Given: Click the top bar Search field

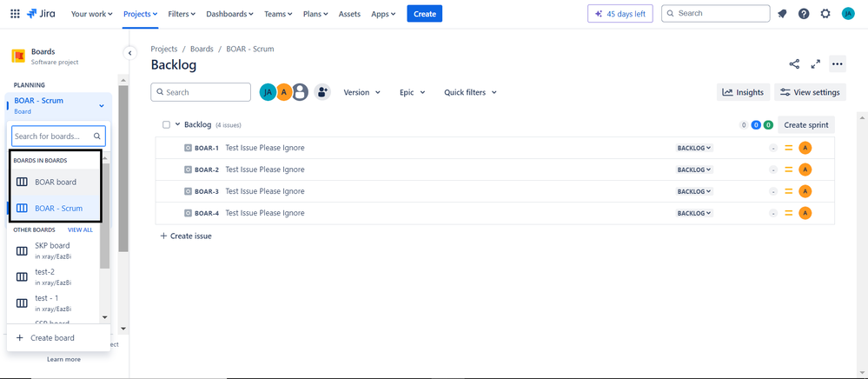Looking at the screenshot, I should point(716,13).
